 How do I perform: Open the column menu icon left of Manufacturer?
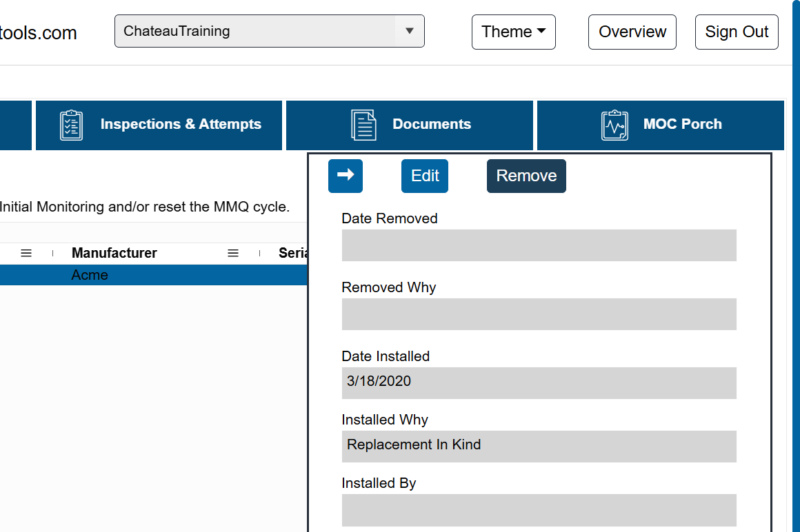pyautogui.click(x=26, y=254)
